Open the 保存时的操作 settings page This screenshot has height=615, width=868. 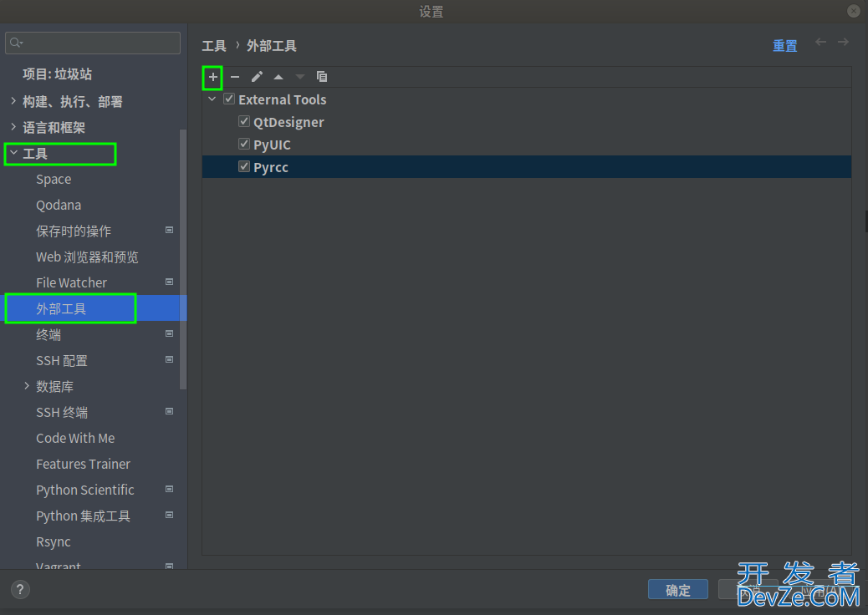pos(74,231)
